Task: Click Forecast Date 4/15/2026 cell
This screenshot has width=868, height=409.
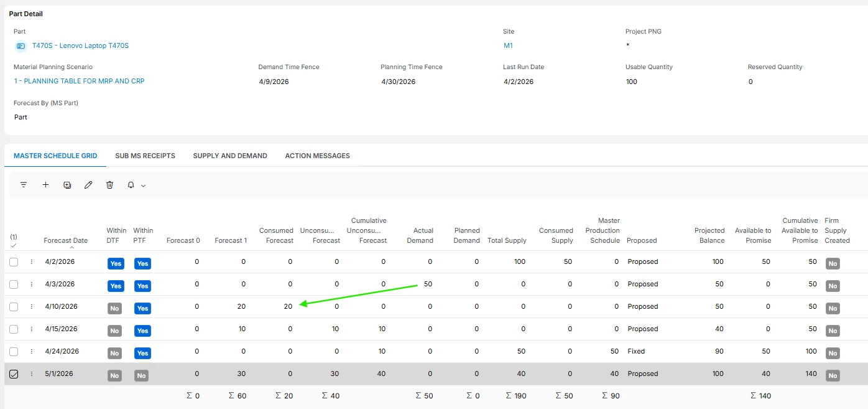Action: coord(62,329)
